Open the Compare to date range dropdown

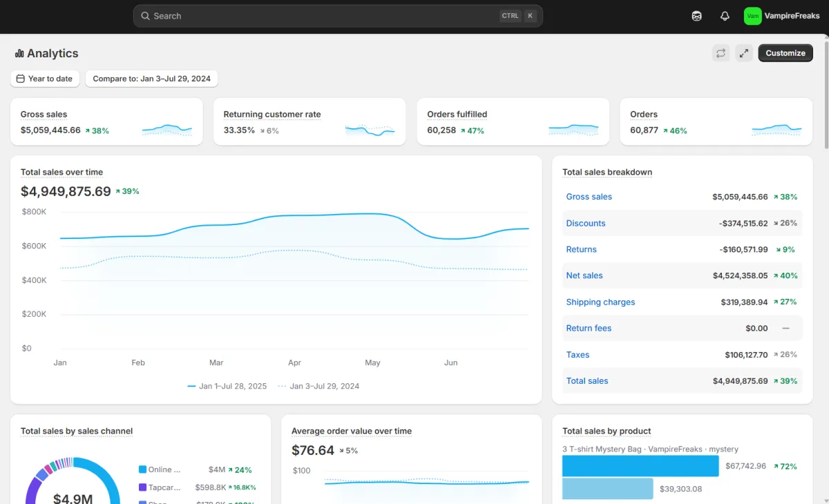(x=151, y=79)
